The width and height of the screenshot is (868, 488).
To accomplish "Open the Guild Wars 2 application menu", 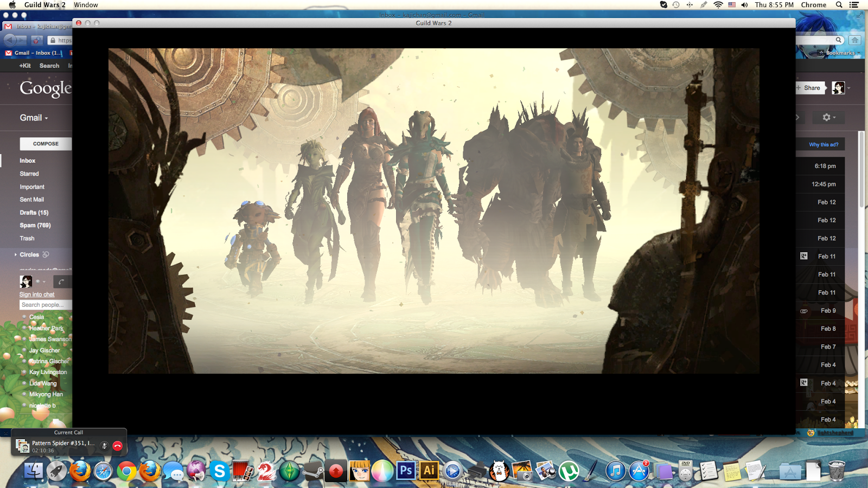I will 44,5.
